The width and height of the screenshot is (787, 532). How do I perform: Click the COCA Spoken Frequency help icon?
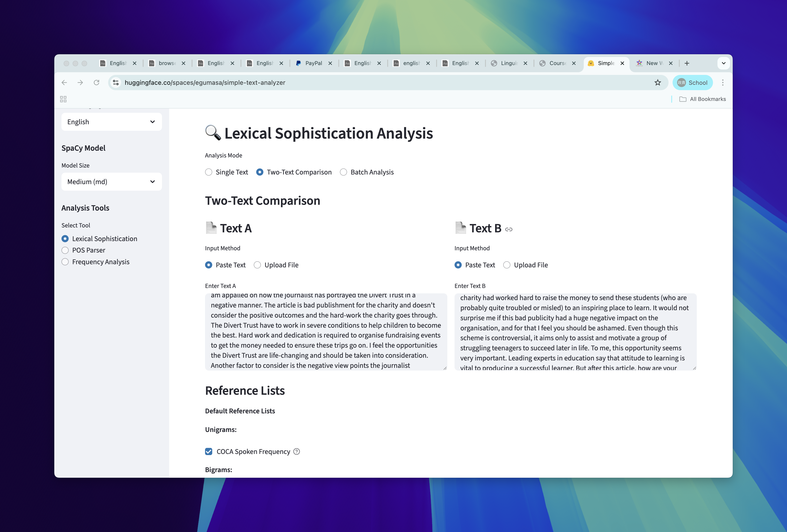(297, 451)
